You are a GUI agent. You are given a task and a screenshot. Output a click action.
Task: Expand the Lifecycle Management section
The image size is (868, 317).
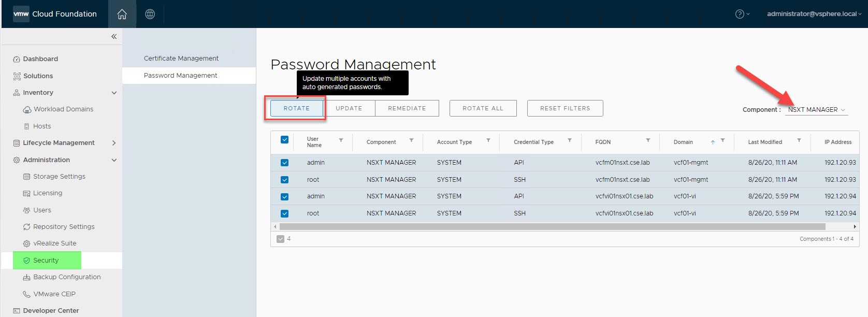(114, 143)
